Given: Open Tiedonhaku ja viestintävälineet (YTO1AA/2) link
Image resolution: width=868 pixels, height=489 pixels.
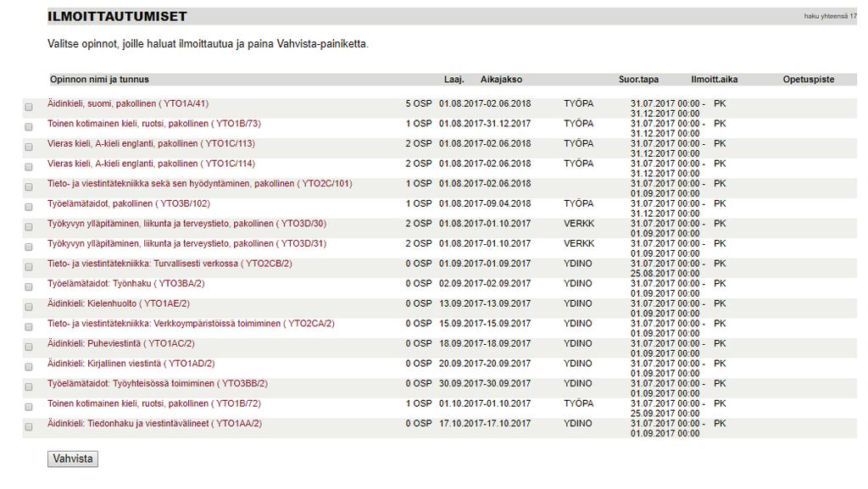Looking at the screenshot, I should pos(154,423).
